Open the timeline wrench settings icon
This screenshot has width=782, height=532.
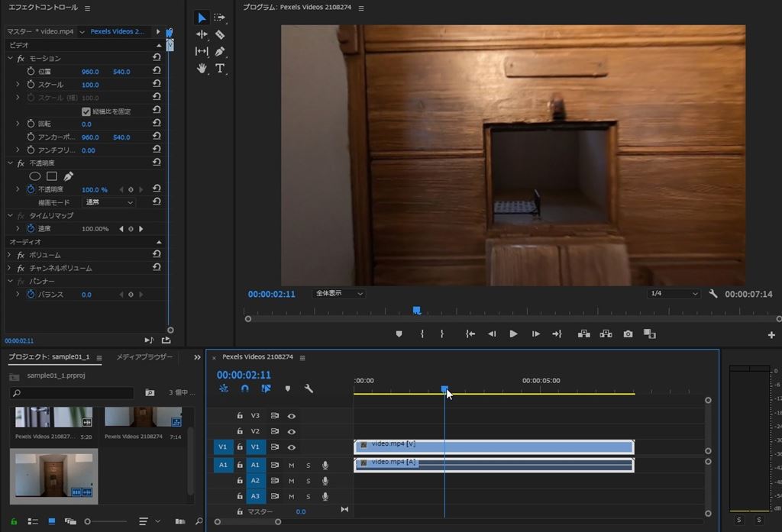click(x=309, y=389)
